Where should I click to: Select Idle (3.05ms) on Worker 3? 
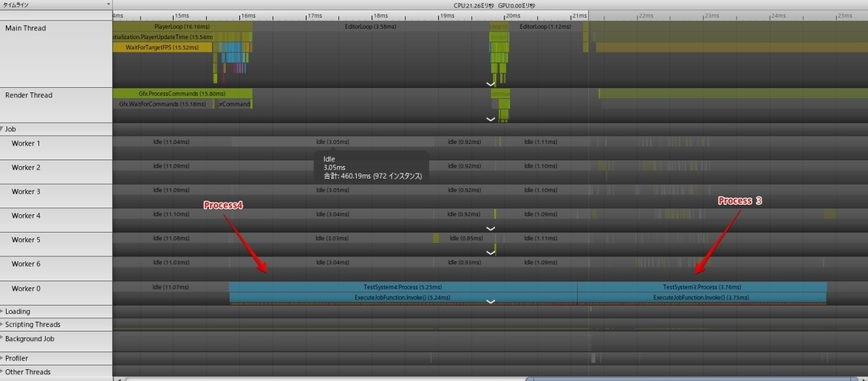click(x=332, y=190)
